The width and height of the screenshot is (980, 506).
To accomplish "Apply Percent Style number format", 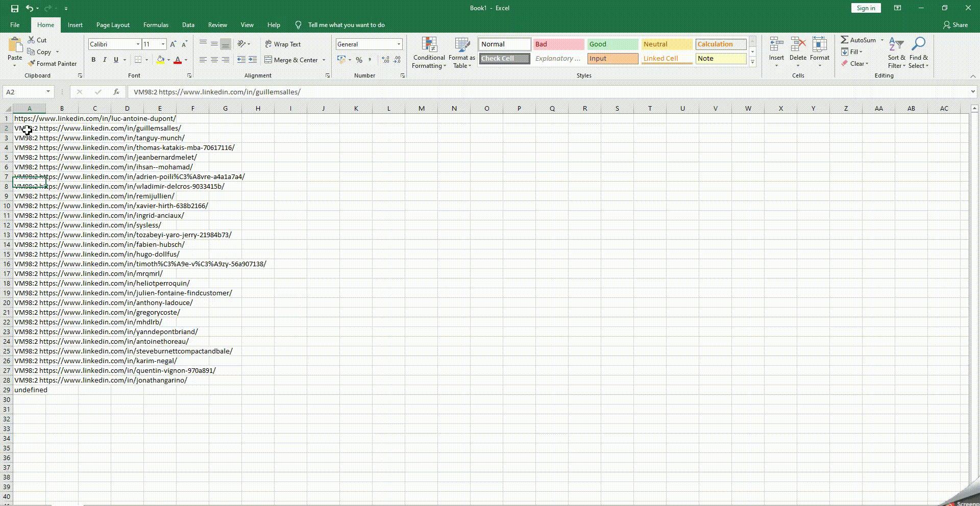I will click(359, 60).
